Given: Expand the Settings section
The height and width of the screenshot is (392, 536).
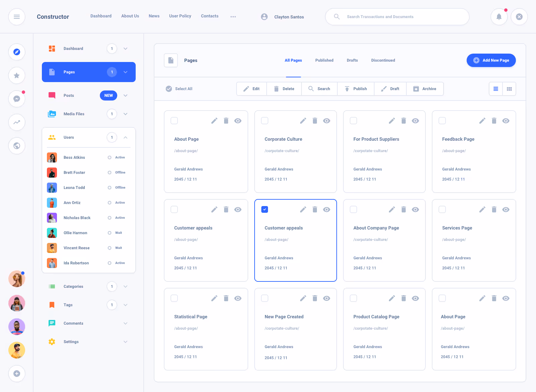Looking at the screenshot, I should click(125, 342).
